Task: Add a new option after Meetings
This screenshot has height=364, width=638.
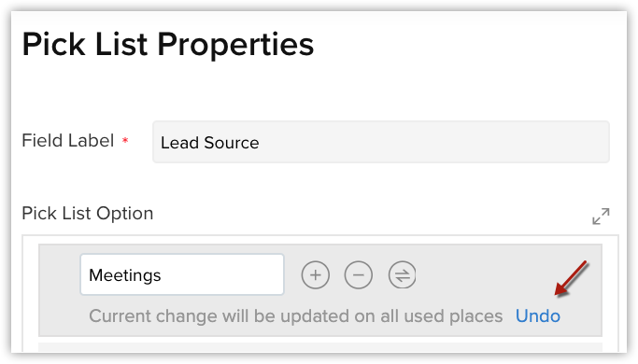Action: click(316, 275)
